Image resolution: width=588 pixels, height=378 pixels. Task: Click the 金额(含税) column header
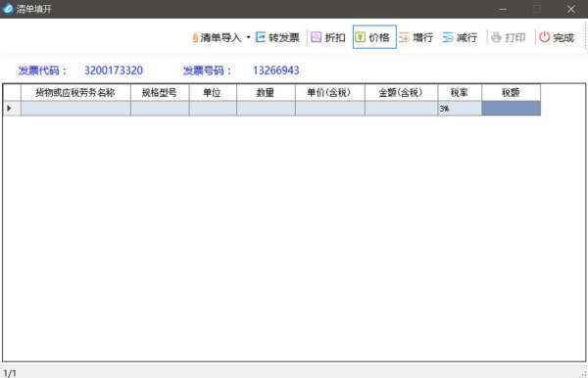pos(401,92)
